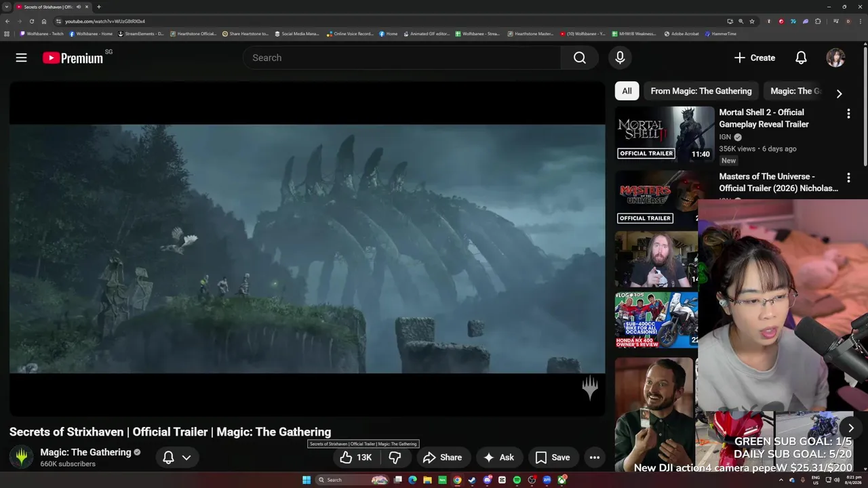This screenshot has width=868, height=488.
Task: Open StreamElements bookmark
Action: point(141,33)
